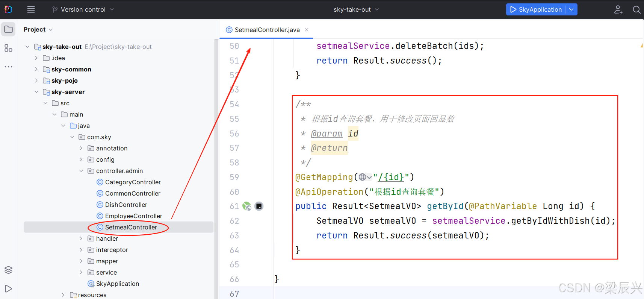Click the dark gutter icon on line 61
Viewport: 644px width, 299px height.
[x=259, y=206]
